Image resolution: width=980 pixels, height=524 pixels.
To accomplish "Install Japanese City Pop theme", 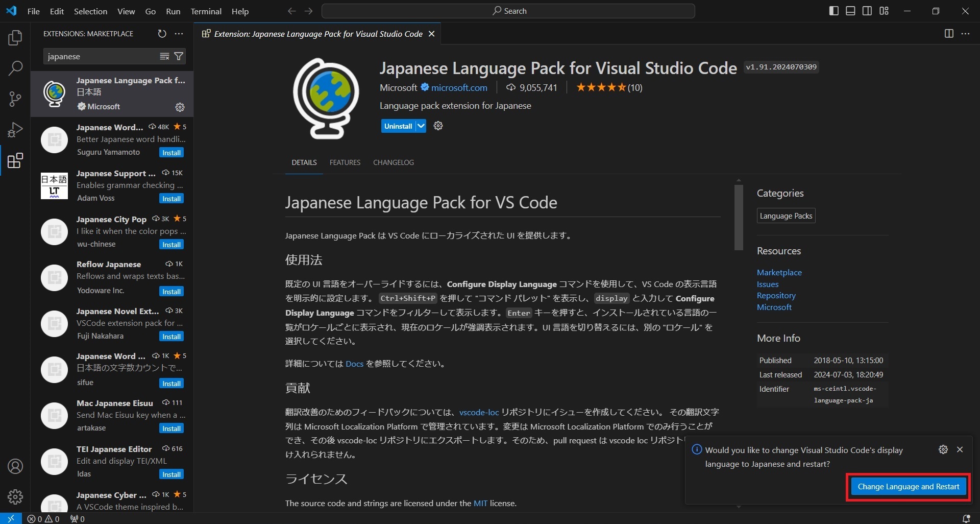I will pos(171,245).
